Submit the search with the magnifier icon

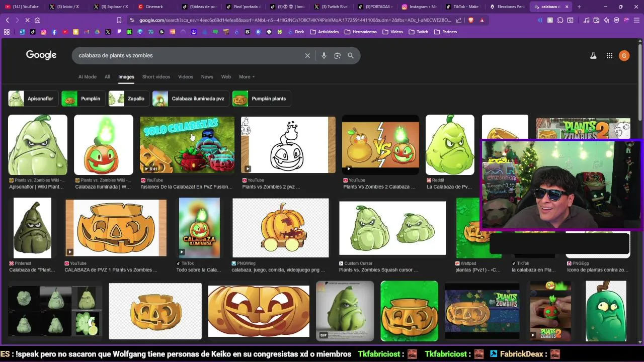click(351, 55)
